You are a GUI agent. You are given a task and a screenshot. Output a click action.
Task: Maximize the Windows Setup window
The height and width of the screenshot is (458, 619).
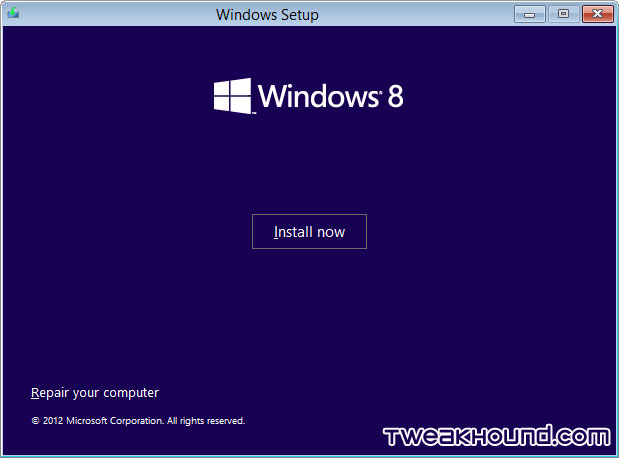(563, 14)
